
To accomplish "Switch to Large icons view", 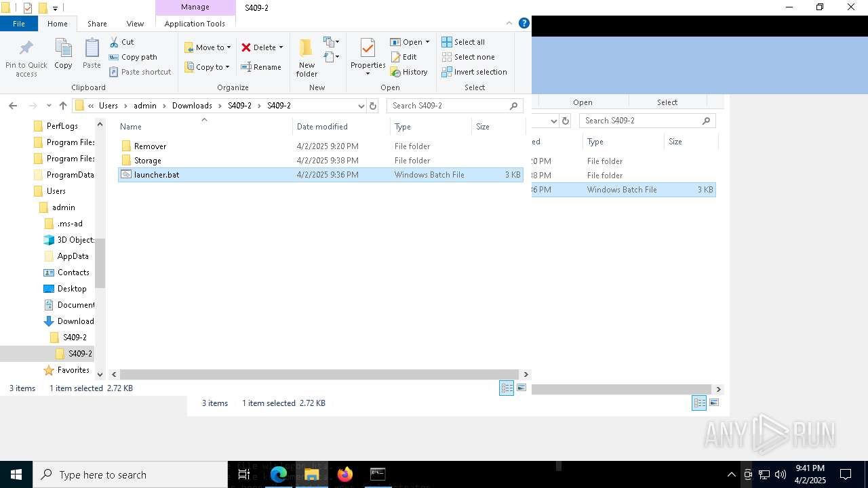I will tap(521, 388).
